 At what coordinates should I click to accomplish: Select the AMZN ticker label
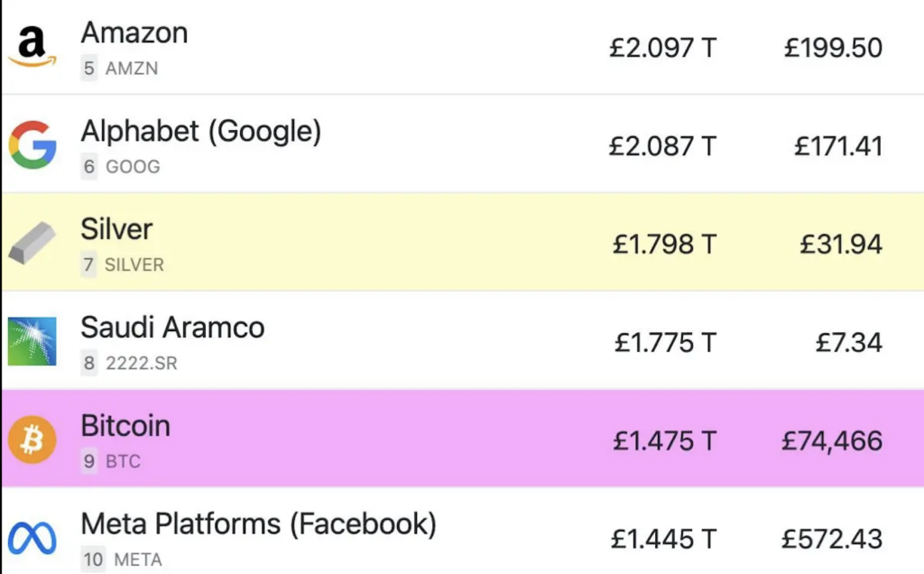(132, 69)
